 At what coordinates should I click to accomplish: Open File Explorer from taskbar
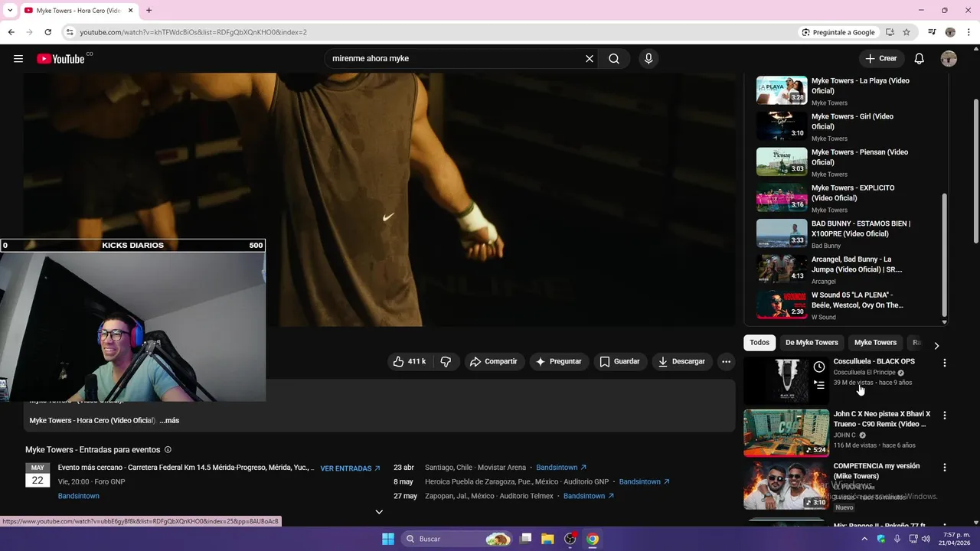point(547,539)
